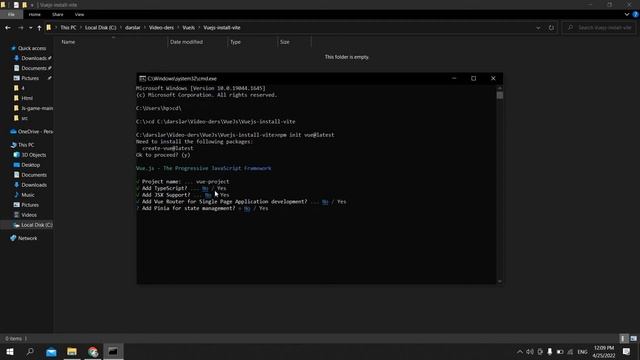Open the Home ribbon tab
Image resolution: width=640 pixels, height=360 pixels.
[35, 14]
